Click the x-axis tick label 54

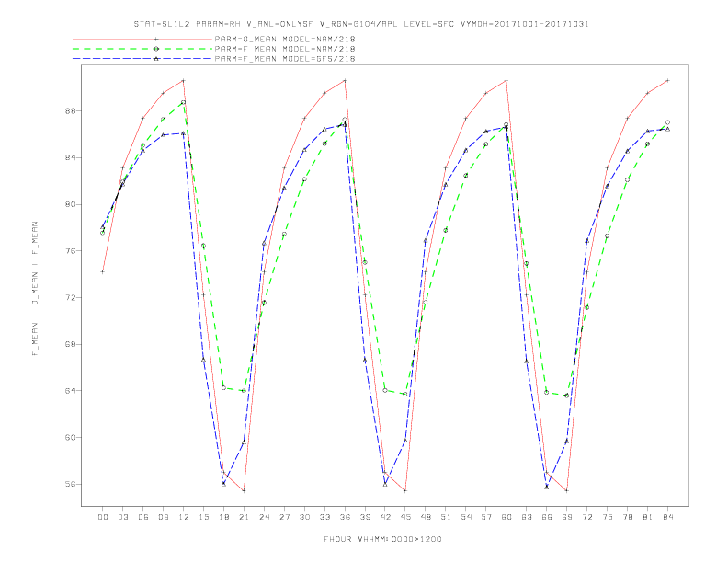click(466, 517)
